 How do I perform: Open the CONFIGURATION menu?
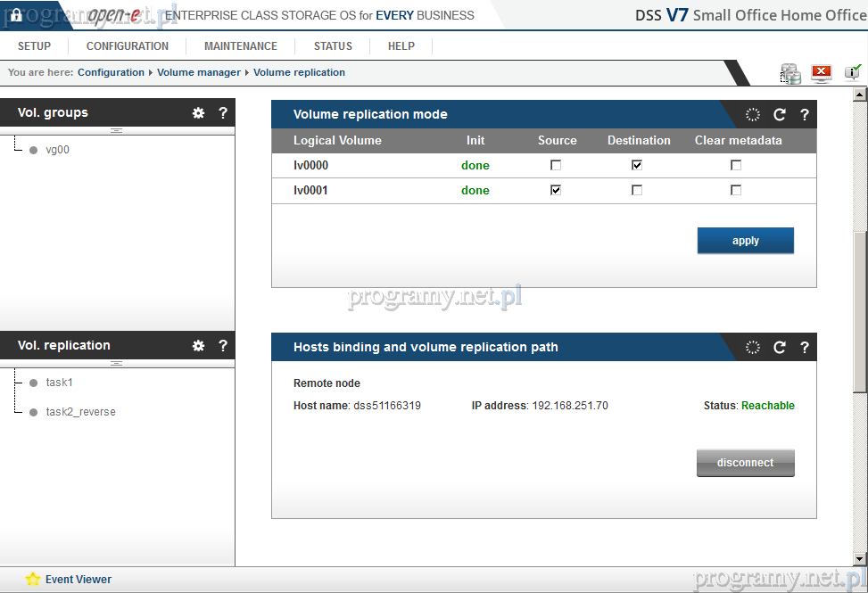128,46
